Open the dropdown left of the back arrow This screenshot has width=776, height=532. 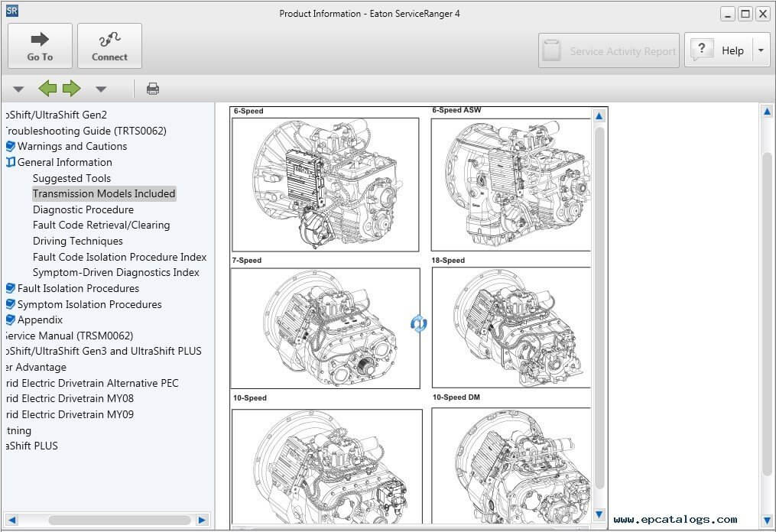click(x=18, y=88)
